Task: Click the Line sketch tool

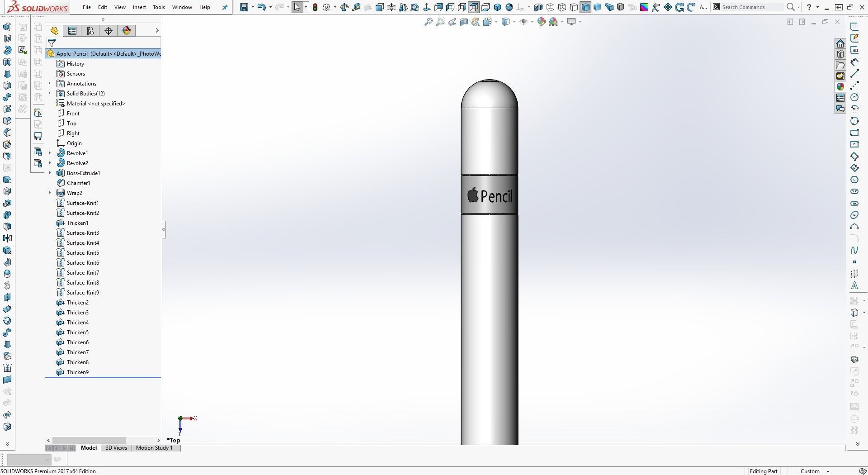Action: (854, 74)
